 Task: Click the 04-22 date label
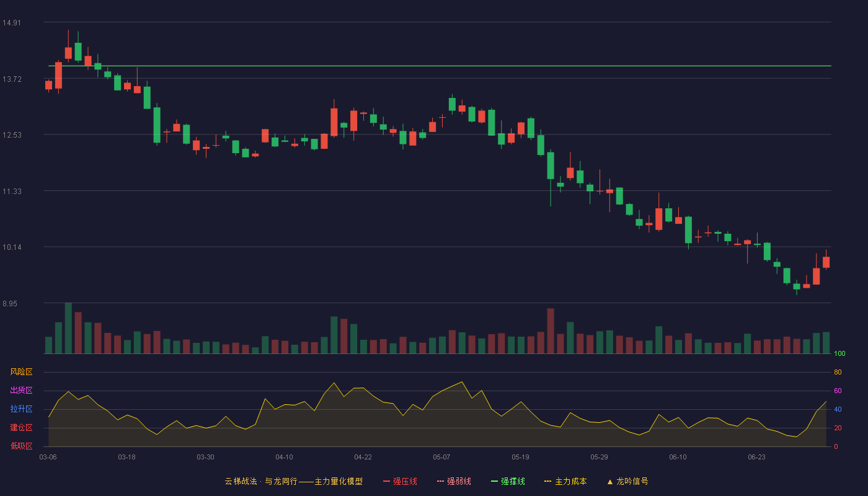[363, 457]
